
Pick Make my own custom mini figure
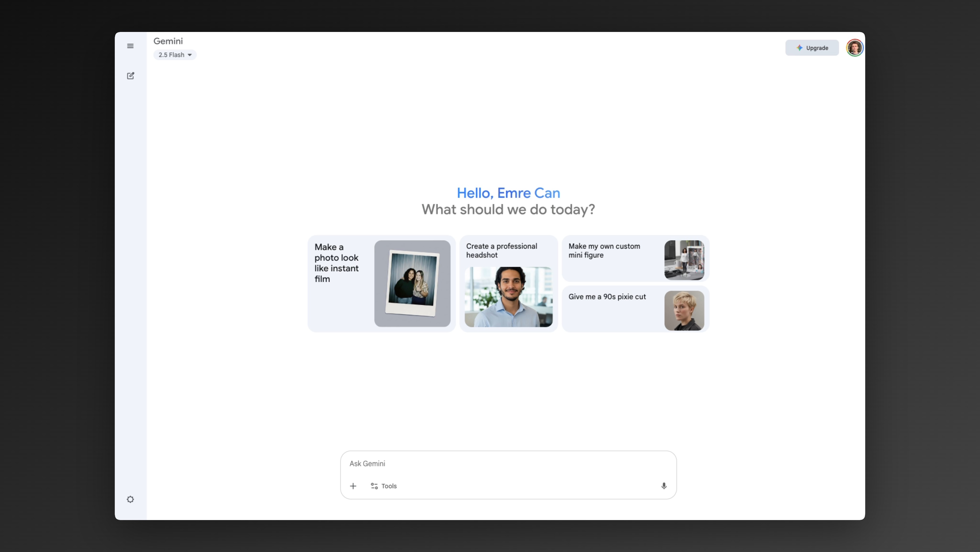604,250
